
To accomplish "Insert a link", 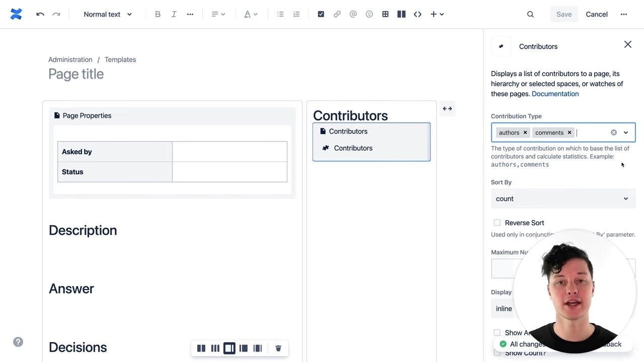I will pyautogui.click(x=337, y=14).
